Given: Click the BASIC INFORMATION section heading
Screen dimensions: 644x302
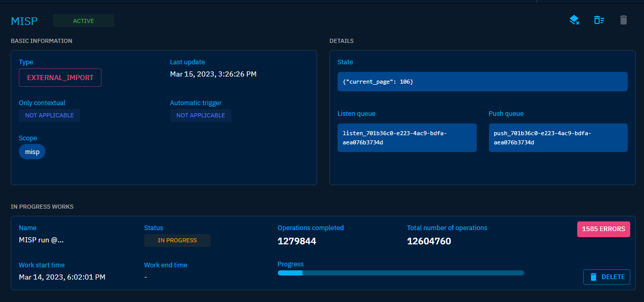Looking at the screenshot, I should pyautogui.click(x=41, y=41).
